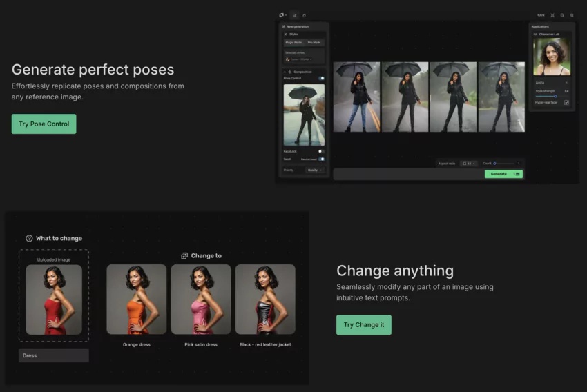Click the Dress text input field
Image resolution: width=587 pixels, height=392 pixels.
point(54,355)
